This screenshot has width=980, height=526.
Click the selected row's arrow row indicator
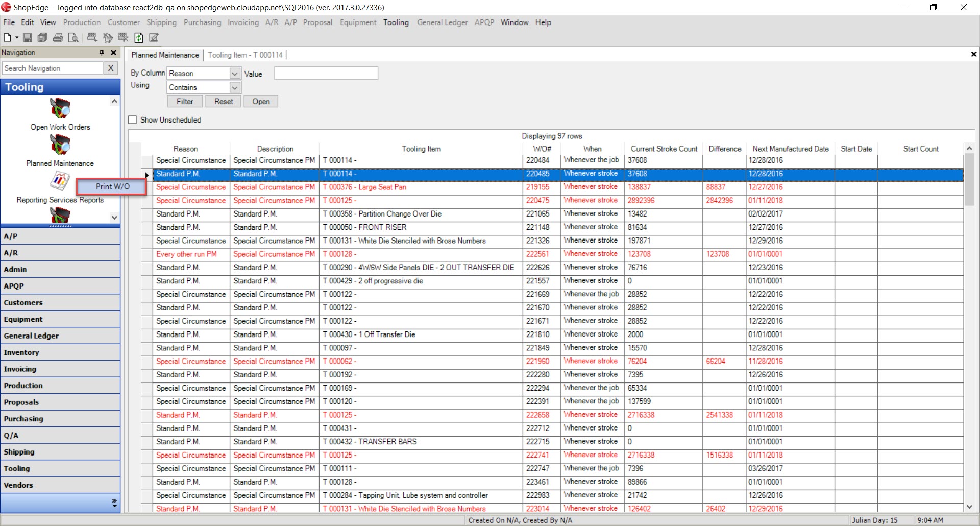tap(146, 175)
